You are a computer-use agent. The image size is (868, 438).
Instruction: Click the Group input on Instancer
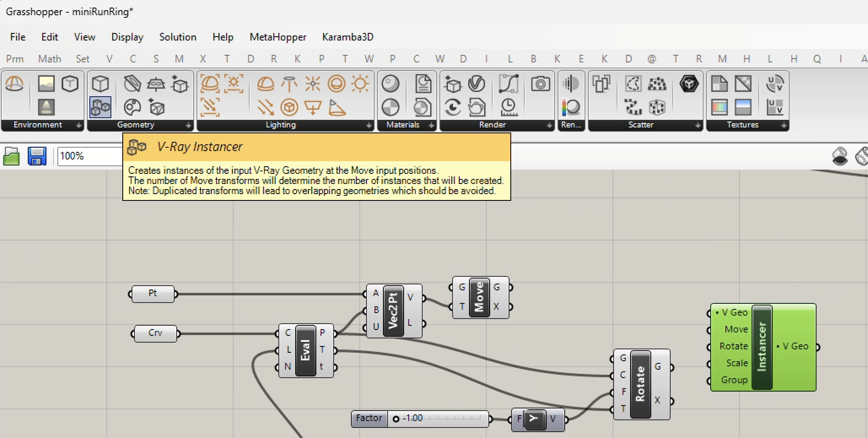pos(734,380)
